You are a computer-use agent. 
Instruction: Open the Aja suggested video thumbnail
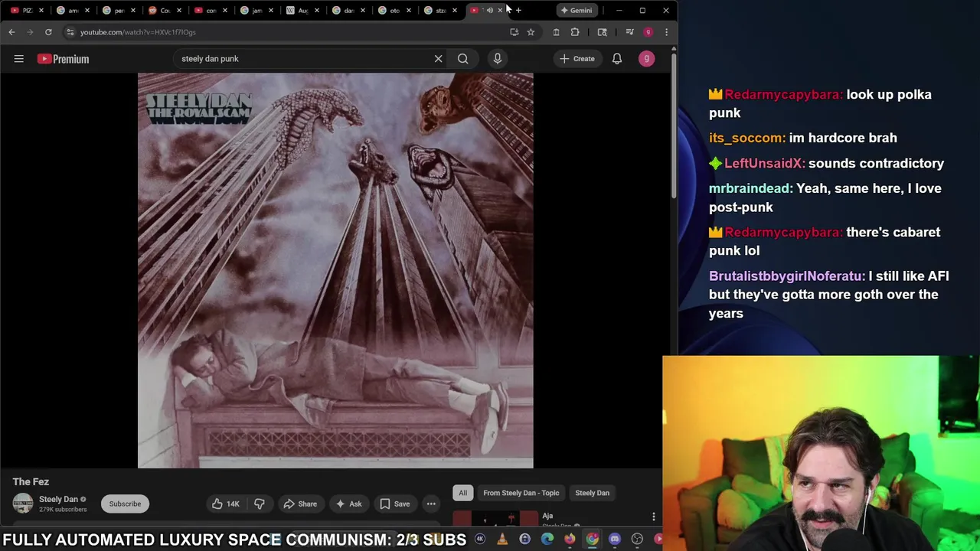[495, 520]
